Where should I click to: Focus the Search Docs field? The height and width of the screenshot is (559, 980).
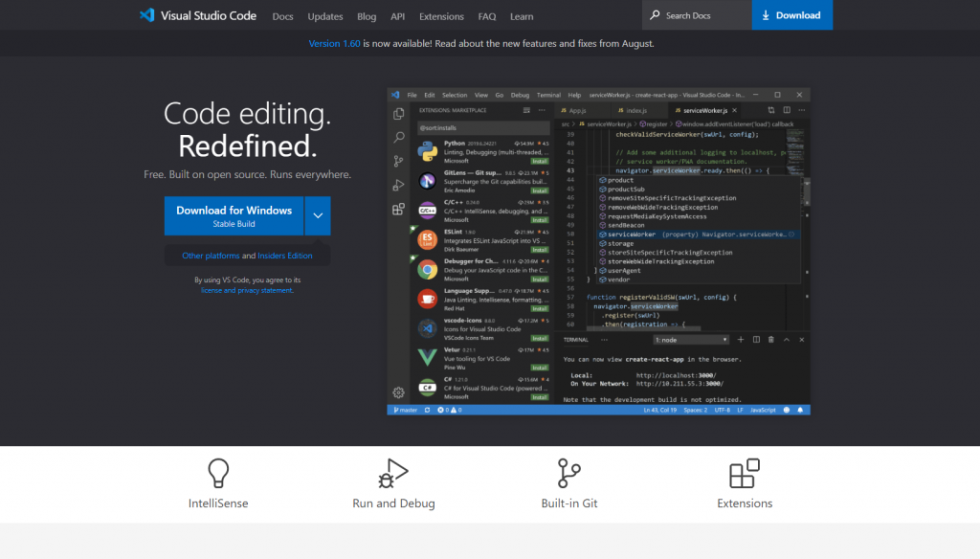coord(697,15)
